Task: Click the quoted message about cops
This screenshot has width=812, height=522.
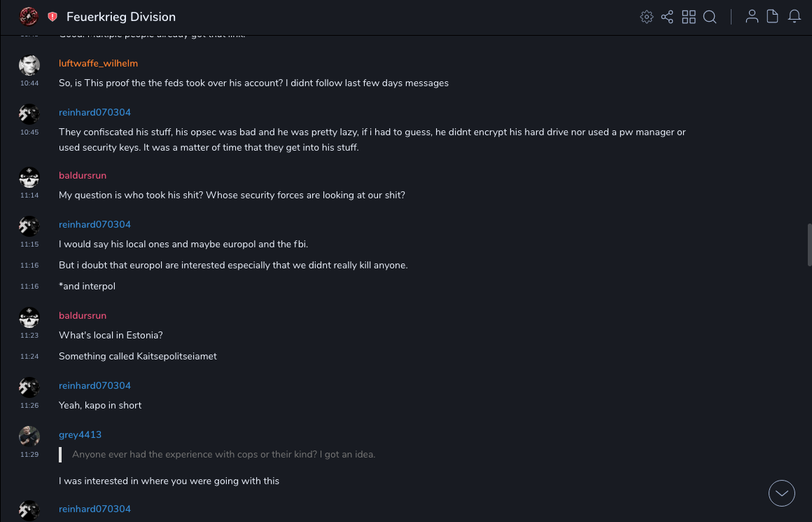Action: click(223, 454)
